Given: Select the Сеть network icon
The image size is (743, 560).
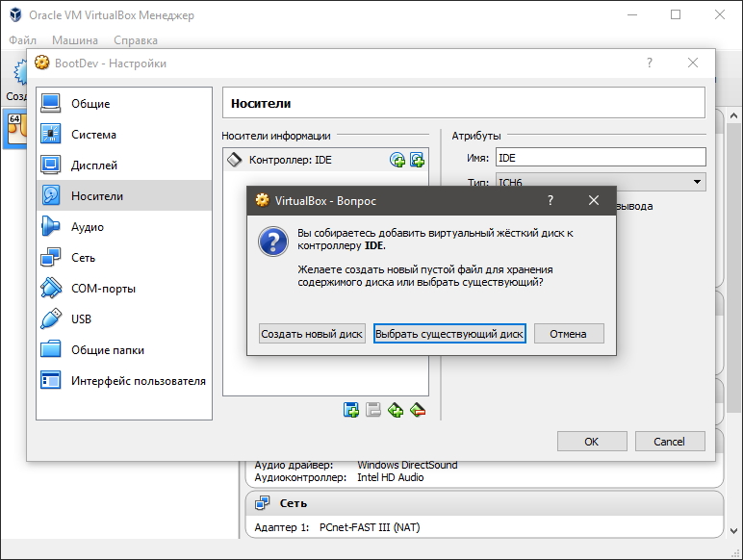Looking at the screenshot, I should pyautogui.click(x=50, y=257).
